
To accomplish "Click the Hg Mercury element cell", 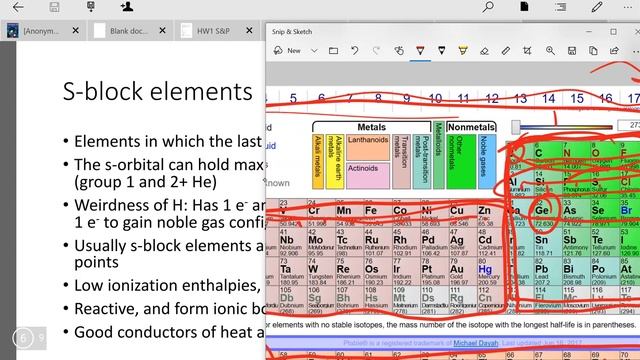I will click(x=490, y=271).
